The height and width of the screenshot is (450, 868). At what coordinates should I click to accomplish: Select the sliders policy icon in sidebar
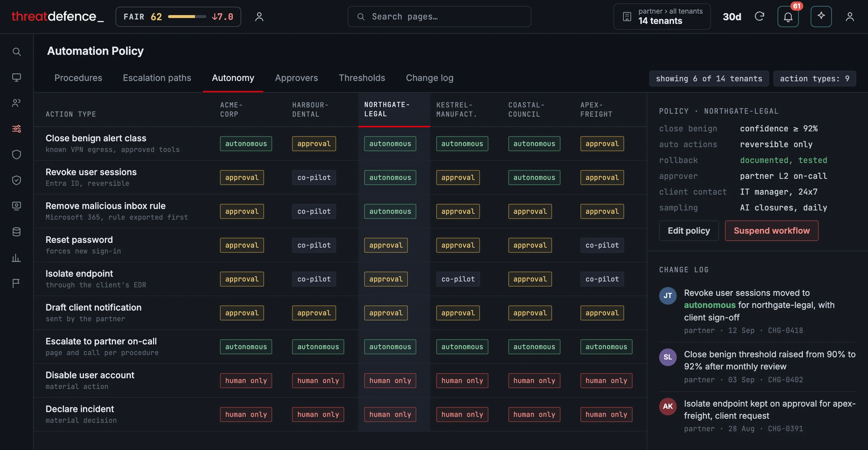(x=17, y=129)
